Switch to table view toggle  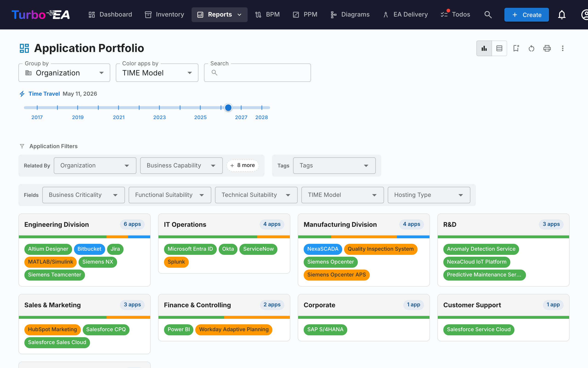[499, 48]
